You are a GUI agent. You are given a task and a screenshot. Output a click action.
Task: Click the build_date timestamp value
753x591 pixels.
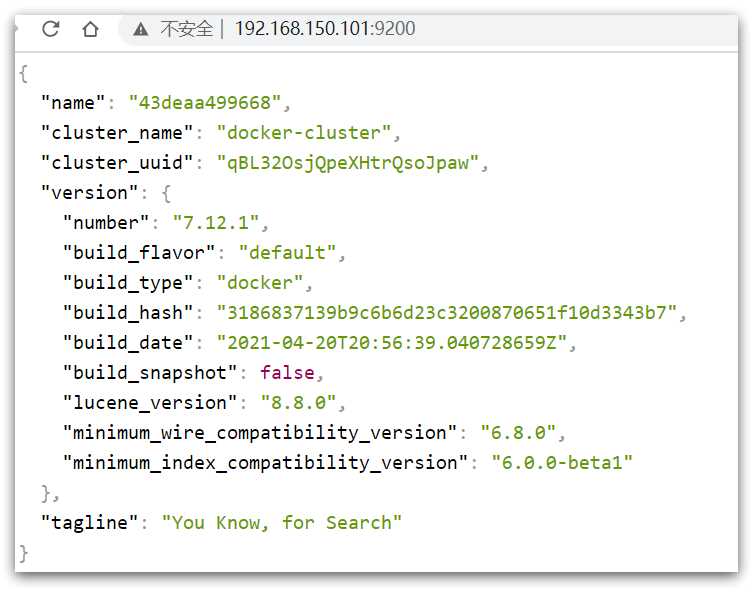(392, 343)
